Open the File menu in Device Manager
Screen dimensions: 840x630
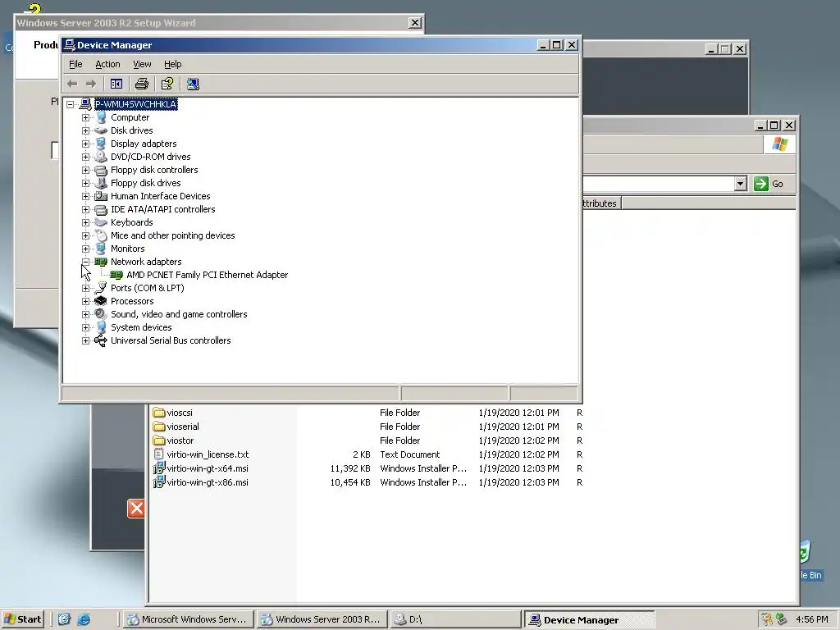75,64
